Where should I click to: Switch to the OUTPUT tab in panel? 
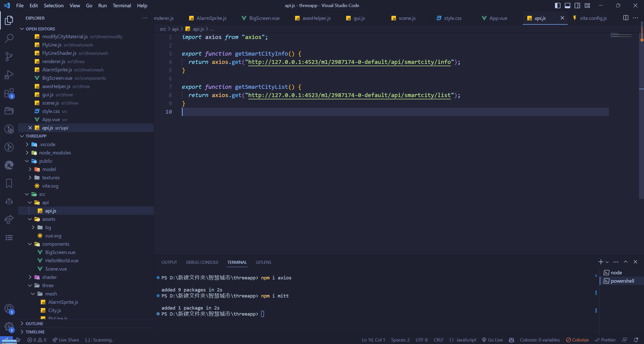tap(169, 262)
